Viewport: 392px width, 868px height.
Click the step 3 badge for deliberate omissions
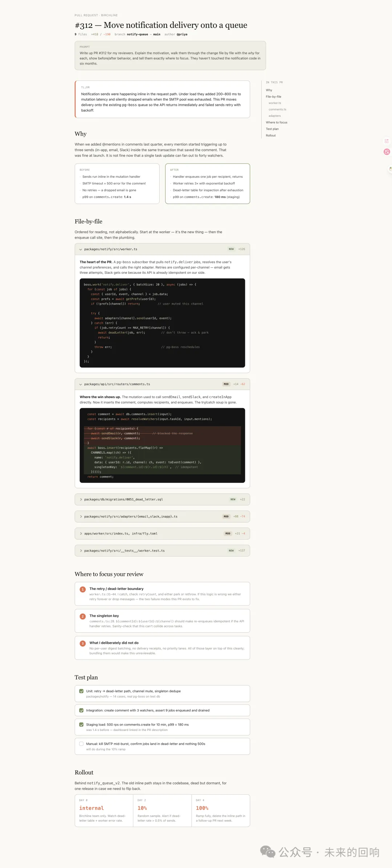point(83,644)
